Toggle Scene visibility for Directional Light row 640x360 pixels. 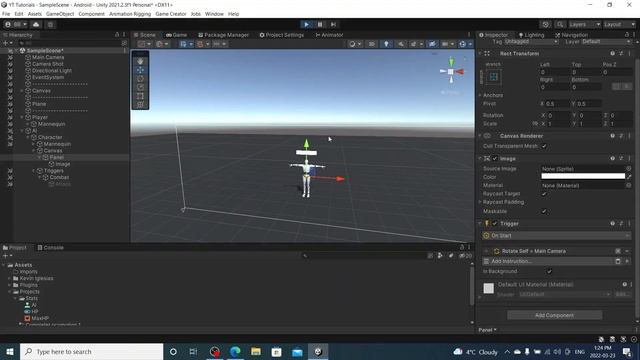pos(10,71)
